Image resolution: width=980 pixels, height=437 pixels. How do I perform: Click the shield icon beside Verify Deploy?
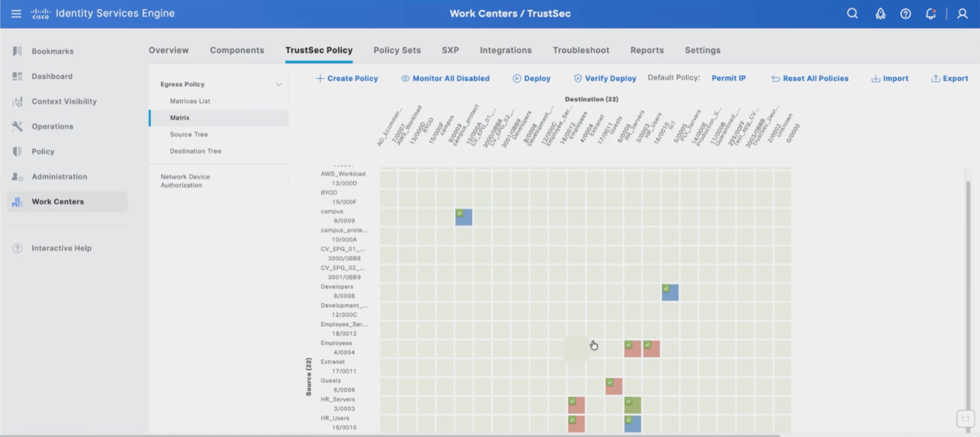coord(578,79)
